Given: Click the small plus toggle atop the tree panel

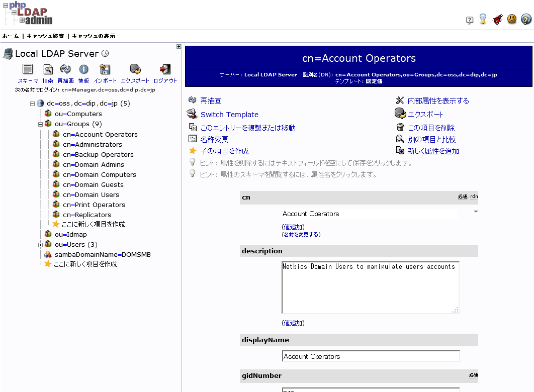Looking at the screenshot, I should [179, 46].
